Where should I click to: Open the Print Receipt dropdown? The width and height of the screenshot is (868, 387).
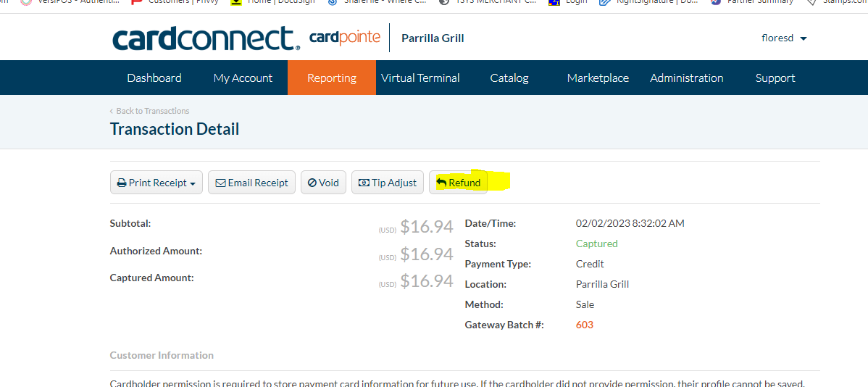tap(156, 182)
